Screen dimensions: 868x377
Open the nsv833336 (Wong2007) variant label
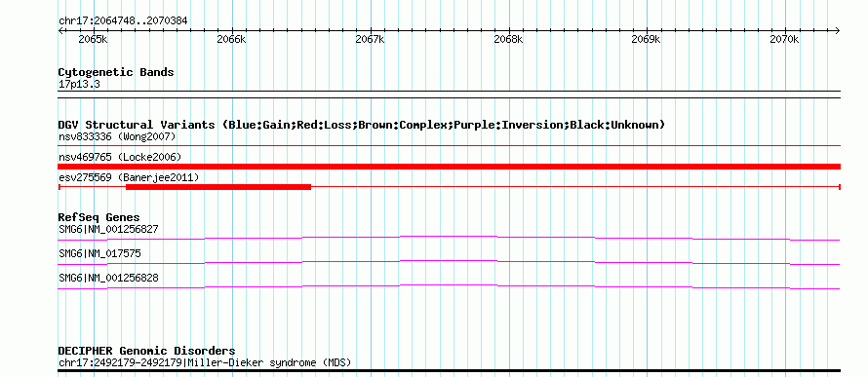[x=117, y=136]
